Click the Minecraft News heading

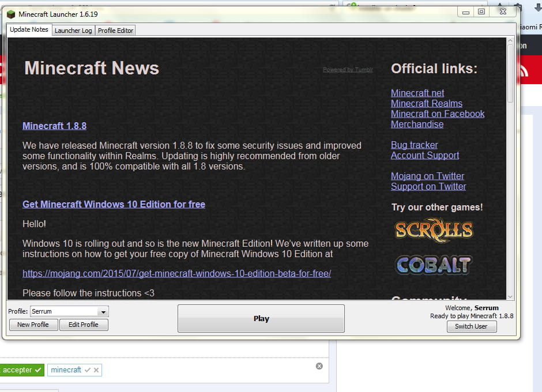pos(92,68)
